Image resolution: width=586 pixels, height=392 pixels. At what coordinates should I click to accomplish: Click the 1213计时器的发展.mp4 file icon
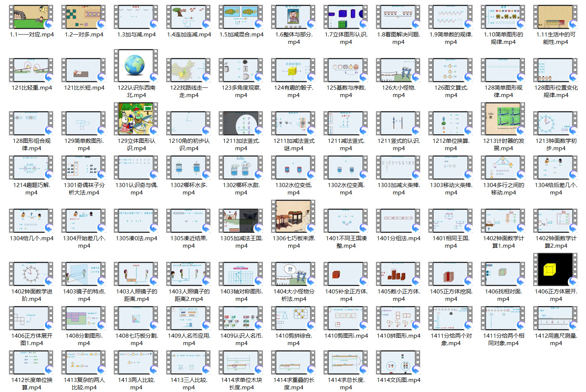(x=503, y=119)
